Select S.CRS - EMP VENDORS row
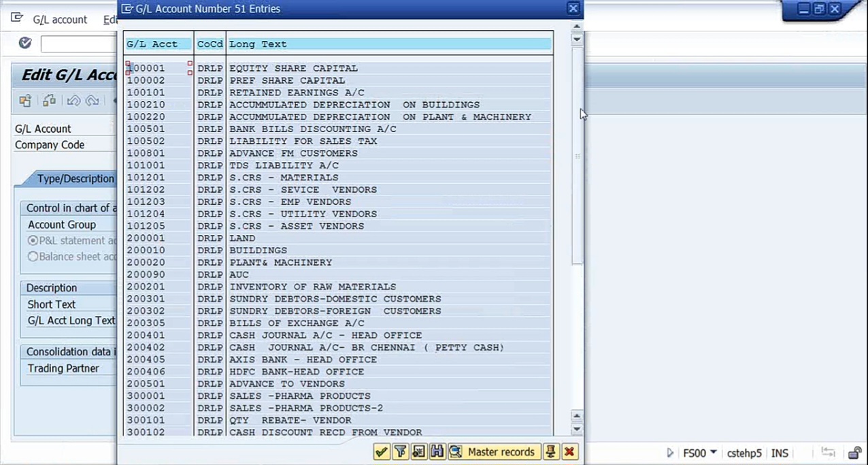 (x=338, y=202)
